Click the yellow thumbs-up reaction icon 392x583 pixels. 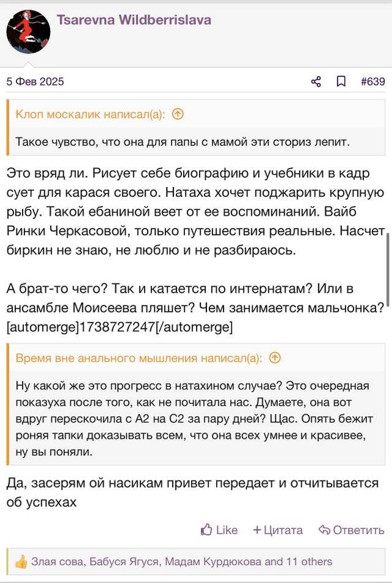21,562
